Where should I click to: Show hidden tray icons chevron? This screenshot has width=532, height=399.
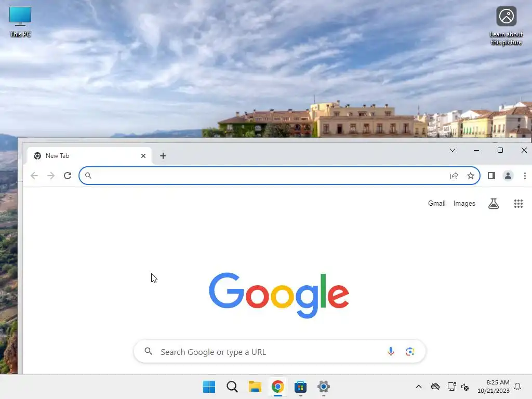[419, 387]
